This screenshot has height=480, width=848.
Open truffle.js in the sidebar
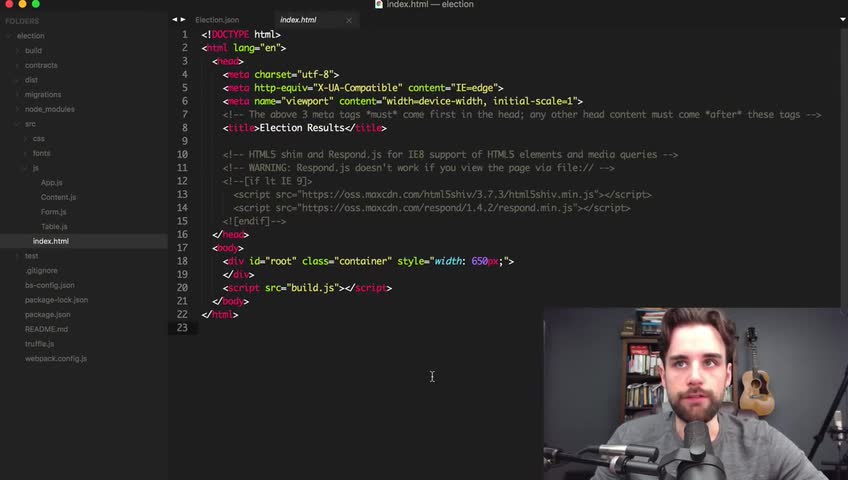[39, 343]
